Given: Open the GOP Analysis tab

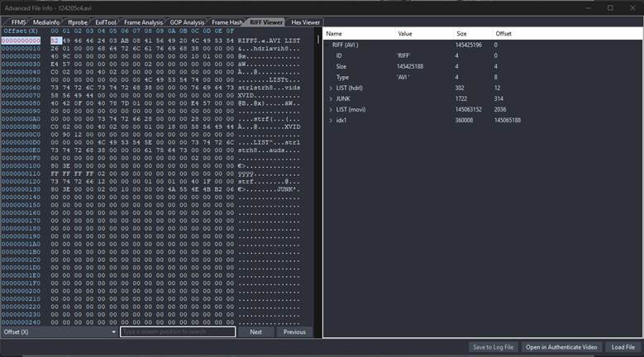Looking at the screenshot, I should 187,22.
